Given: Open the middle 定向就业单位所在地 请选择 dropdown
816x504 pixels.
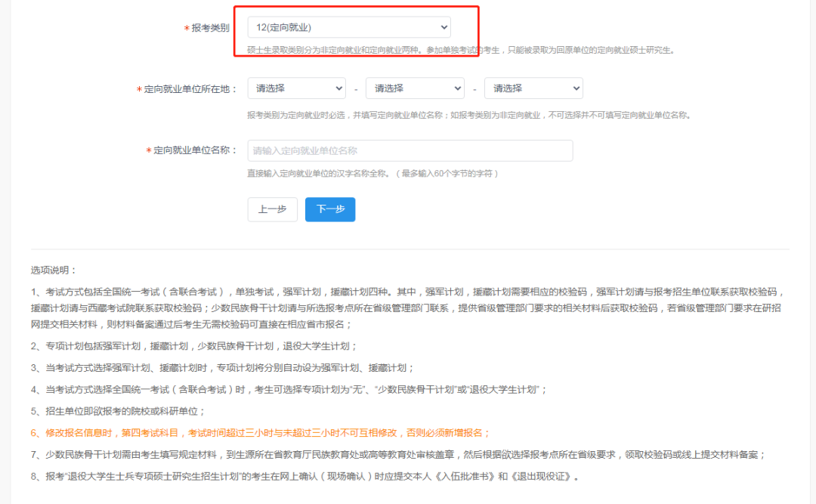Looking at the screenshot, I should point(415,88).
